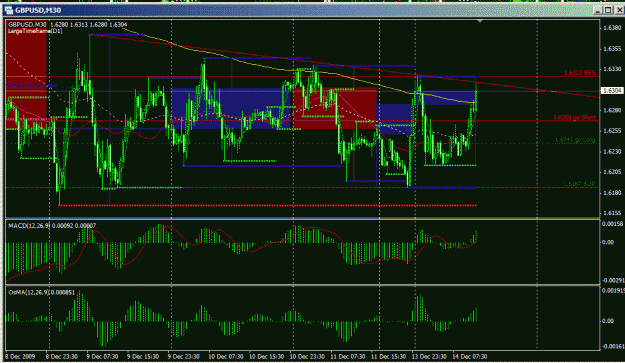Click the 11 Dec 15:30 time label
625x363 pixels.
click(x=388, y=357)
